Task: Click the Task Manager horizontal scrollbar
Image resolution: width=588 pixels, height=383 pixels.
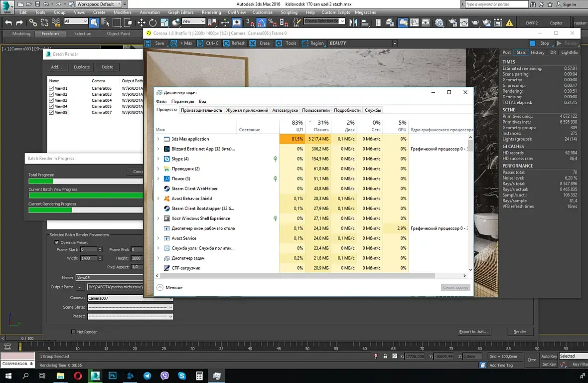Action: pyautogui.click(x=297, y=276)
